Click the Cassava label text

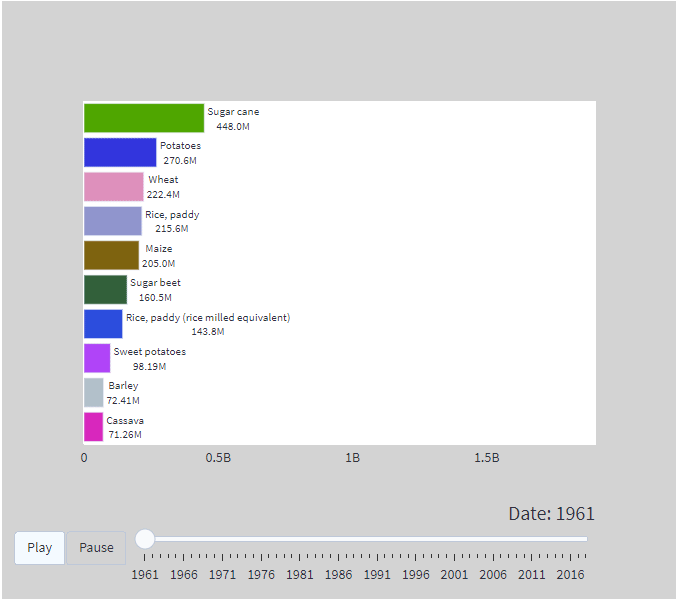(x=125, y=420)
